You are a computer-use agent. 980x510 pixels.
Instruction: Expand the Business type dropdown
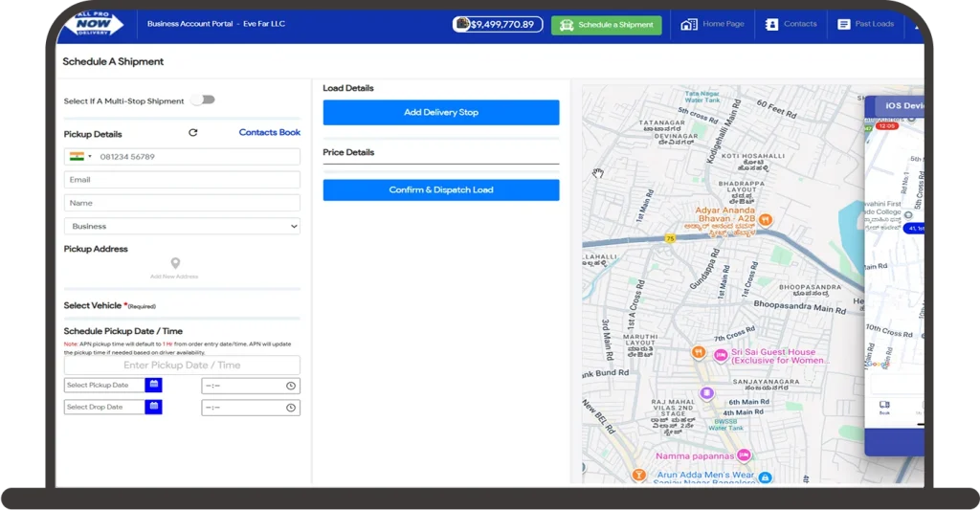pyautogui.click(x=182, y=227)
